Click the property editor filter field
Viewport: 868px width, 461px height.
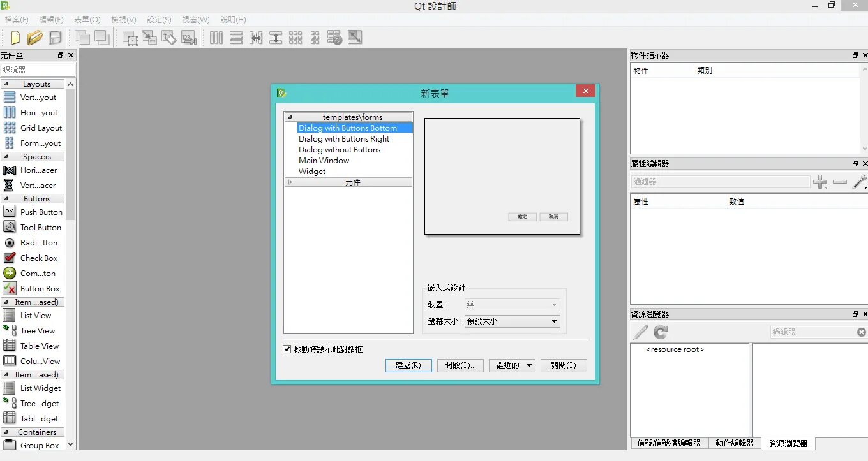tap(721, 182)
